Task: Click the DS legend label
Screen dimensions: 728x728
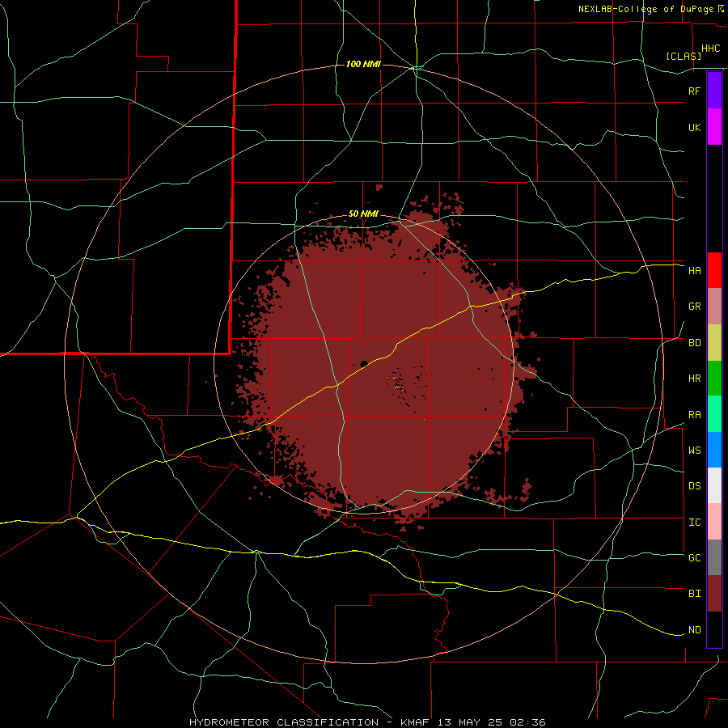Action: [694, 486]
